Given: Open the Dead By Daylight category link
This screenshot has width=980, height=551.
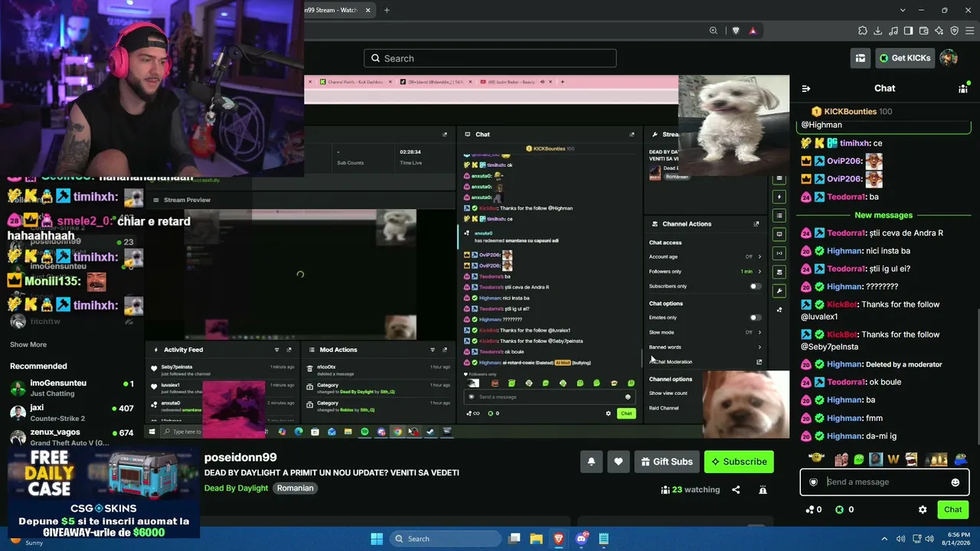Looking at the screenshot, I should pyautogui.click(x=236, y=488).
